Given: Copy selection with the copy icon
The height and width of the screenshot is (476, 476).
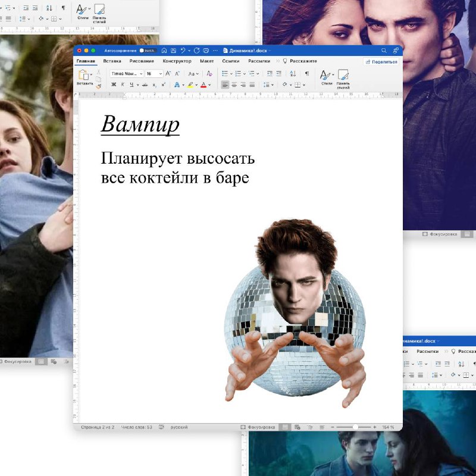Looking at the screenshot, I should pos(98,79).
